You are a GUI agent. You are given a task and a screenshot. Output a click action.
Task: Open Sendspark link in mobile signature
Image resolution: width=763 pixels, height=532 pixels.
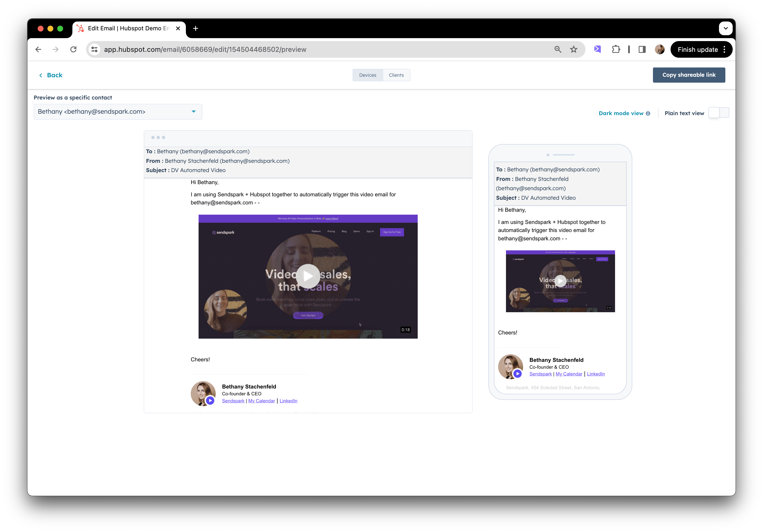click(540, 374)
